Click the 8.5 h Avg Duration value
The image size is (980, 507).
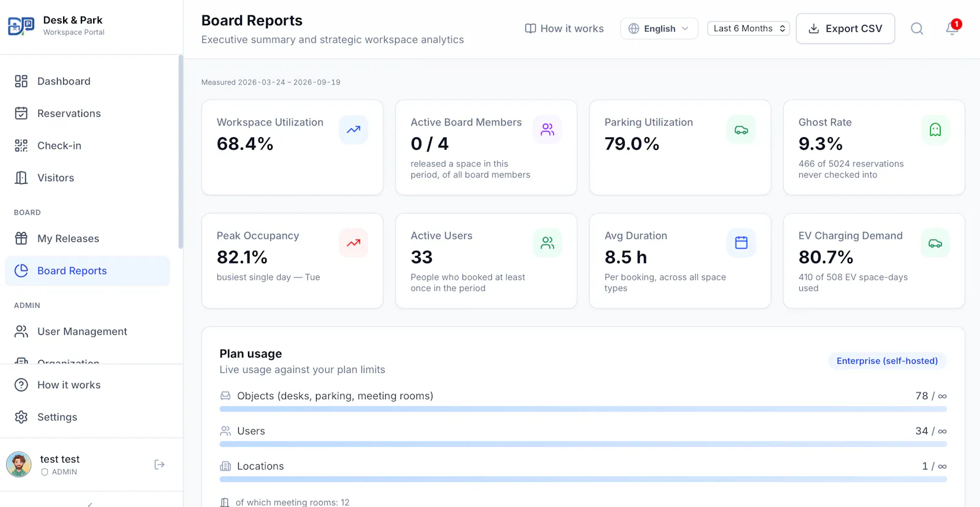click(x=625, y=257)
